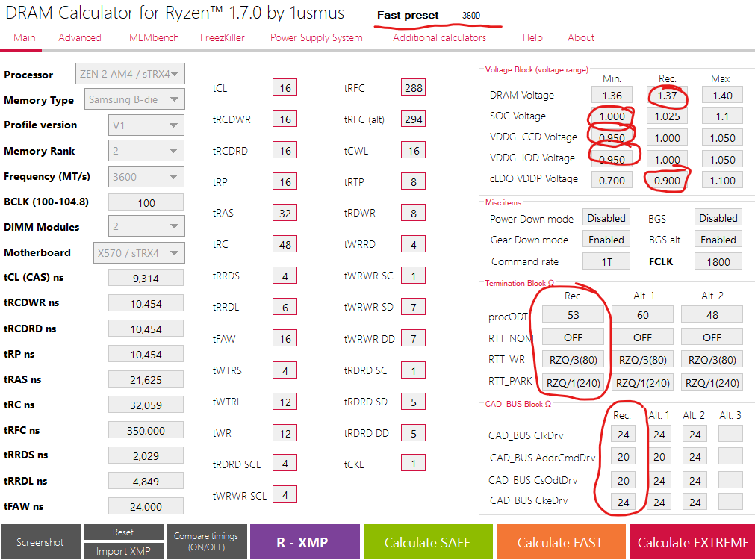The width and height of the screenshot is (755, 560).
Task: Click the tWRWR SCL value box
Action: [x=285, y=494]
